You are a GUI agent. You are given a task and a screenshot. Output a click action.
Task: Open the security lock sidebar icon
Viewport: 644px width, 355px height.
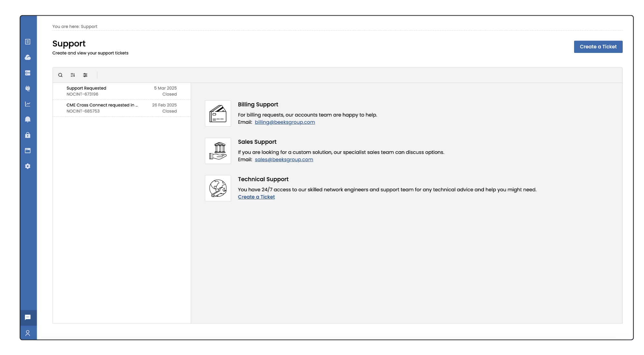pyautogui.click(x=28, y=135)
